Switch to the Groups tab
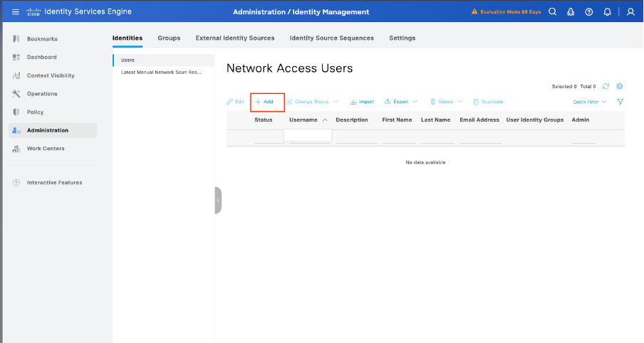Image resolution: width=644 pixels, height=343 pixels. 169,38
